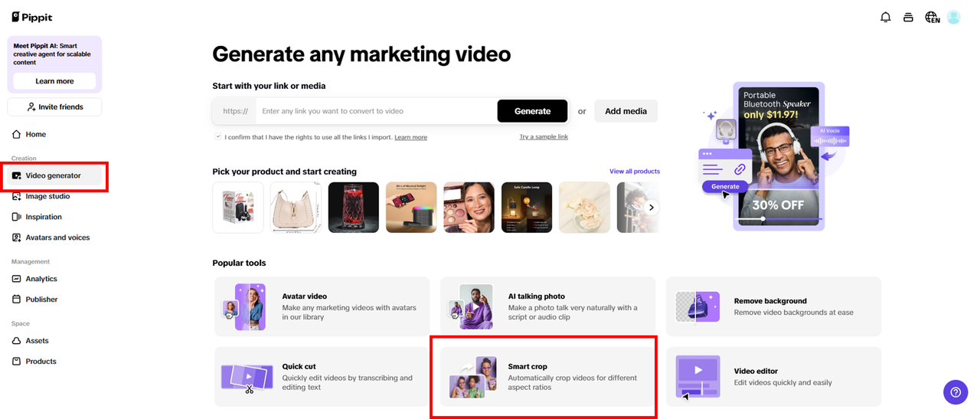
Task: Select the cream flowers product thumbnail
Action: click(x=584, y=207)
